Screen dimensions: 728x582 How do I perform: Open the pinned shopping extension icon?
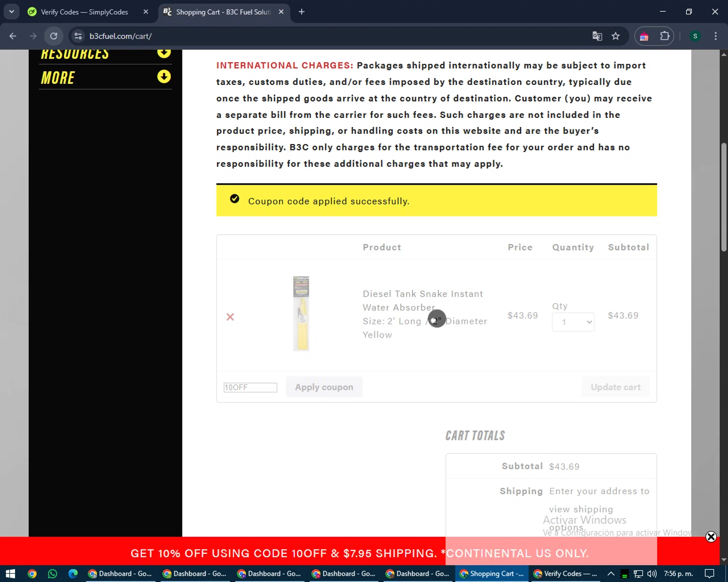click(x=644, y=36)
